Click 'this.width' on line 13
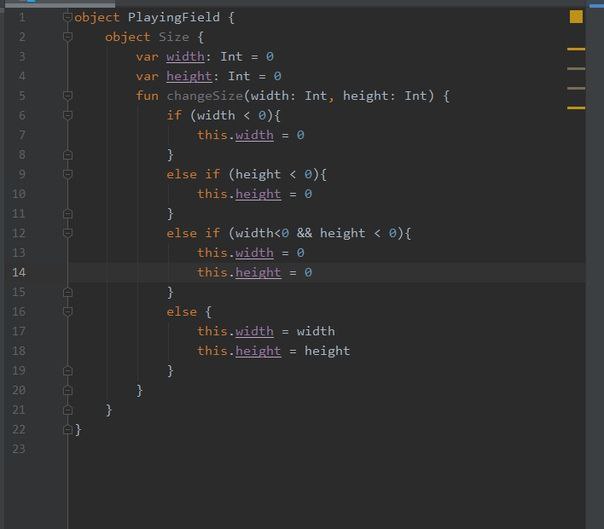The image size is (604, 529). click(235, 253)
